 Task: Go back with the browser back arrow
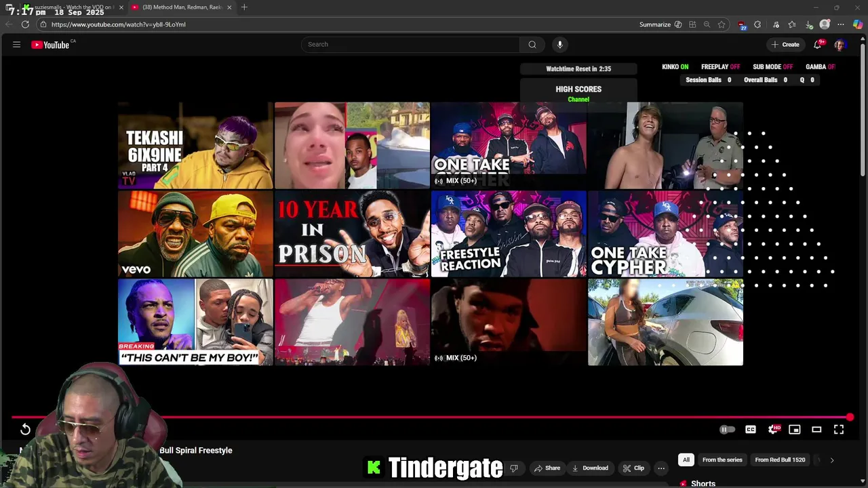(8, 24)
